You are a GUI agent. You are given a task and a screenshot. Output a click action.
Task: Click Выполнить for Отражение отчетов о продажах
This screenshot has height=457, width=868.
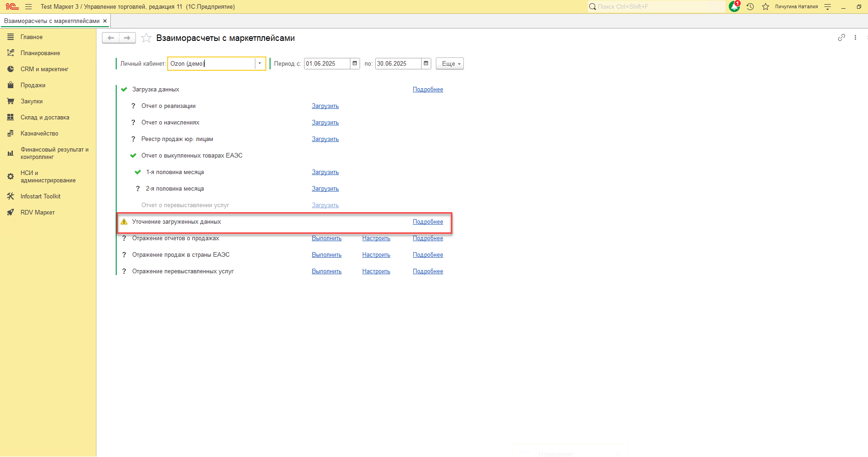click(327, 238)
